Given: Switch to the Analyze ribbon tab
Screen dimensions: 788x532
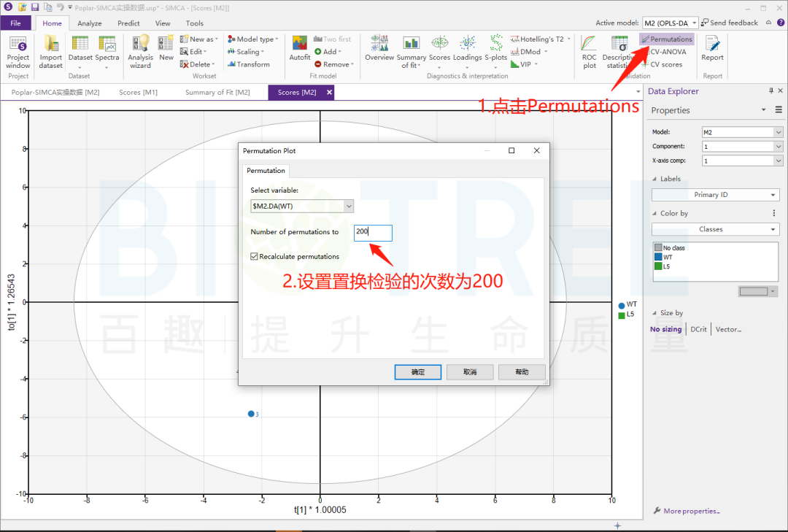Looking at the screenshot, I should click(x=89, y=23).
